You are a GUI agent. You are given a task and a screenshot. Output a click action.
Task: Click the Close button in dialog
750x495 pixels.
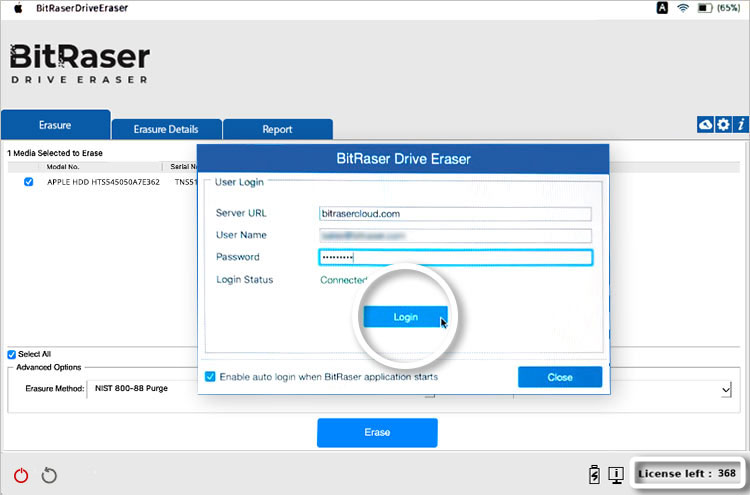[x=560, y=377]
